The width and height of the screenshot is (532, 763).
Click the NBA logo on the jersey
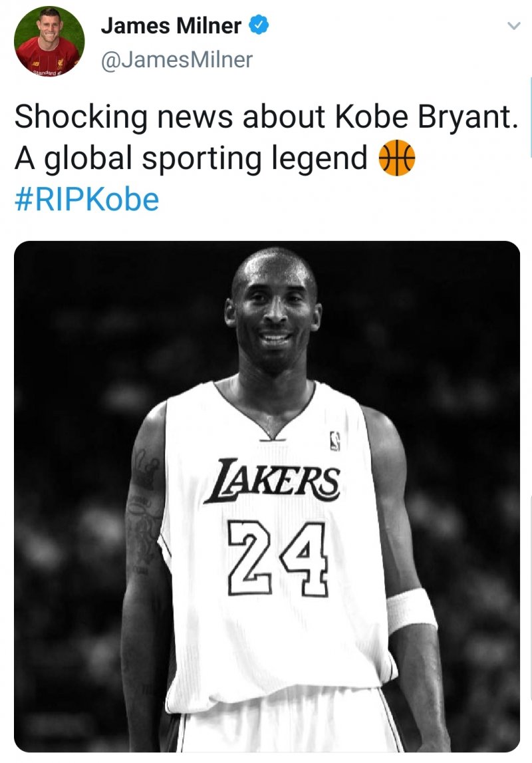point(334,440)
